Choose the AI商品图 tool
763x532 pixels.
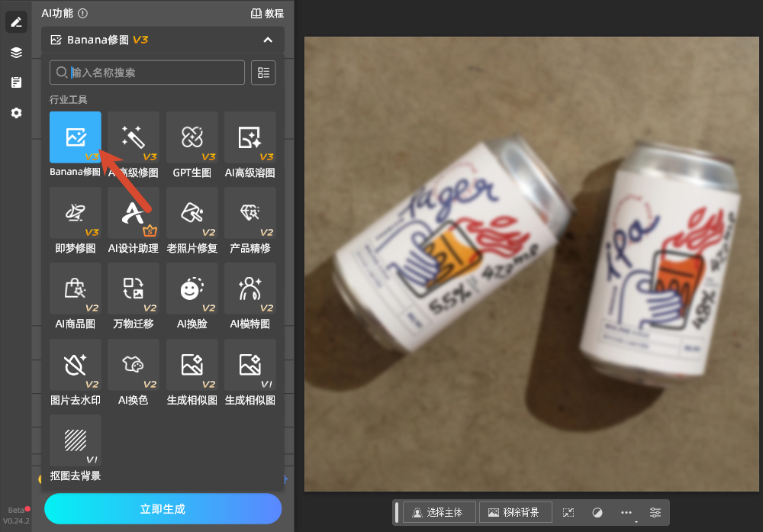(x=76, y=289)
